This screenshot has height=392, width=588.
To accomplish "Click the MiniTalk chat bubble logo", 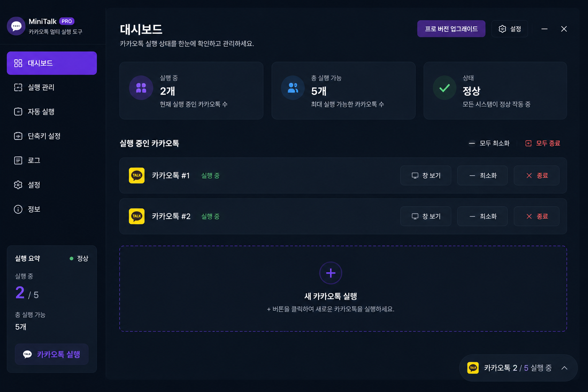I will 16,26.
